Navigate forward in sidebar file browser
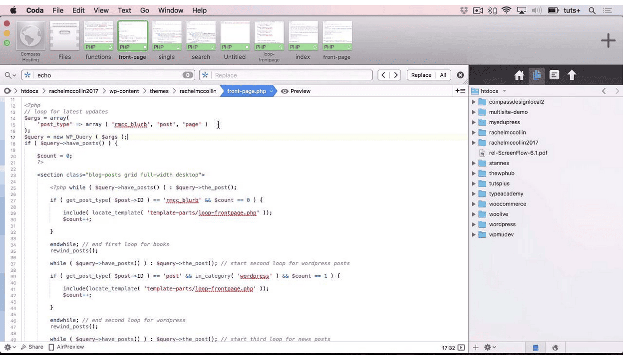 (x=617, y=91)
